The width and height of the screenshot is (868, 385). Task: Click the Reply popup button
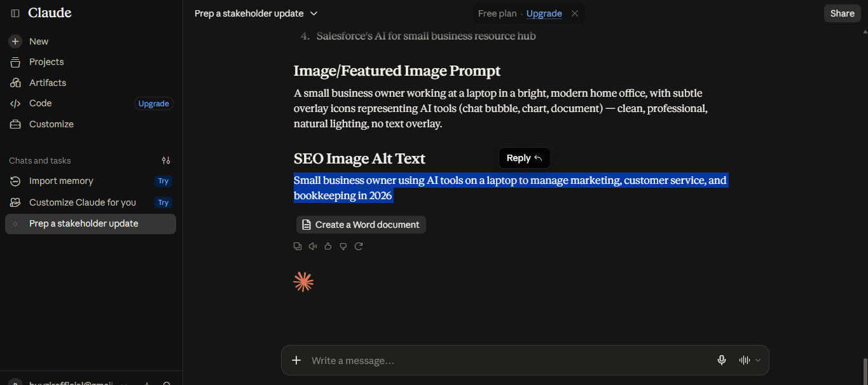[x=525, y=158]
